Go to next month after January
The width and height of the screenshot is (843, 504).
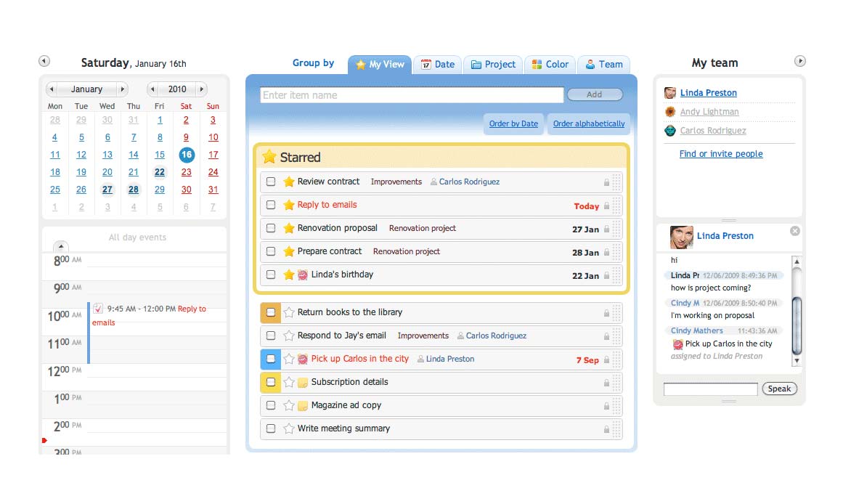coord(122,89)
